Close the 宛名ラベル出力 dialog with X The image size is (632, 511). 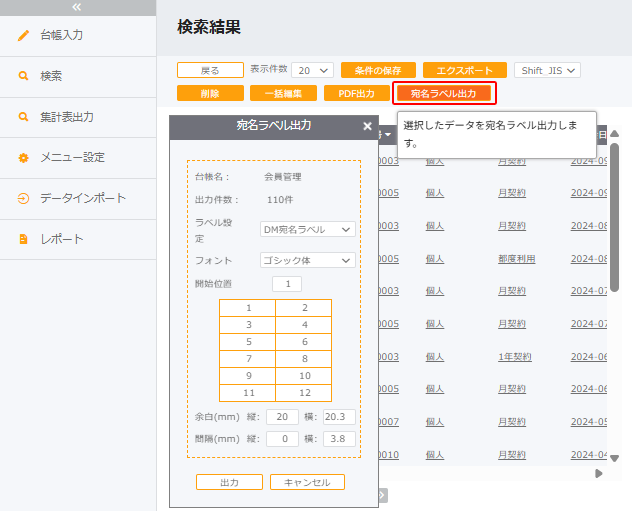[x=367, y=126]
